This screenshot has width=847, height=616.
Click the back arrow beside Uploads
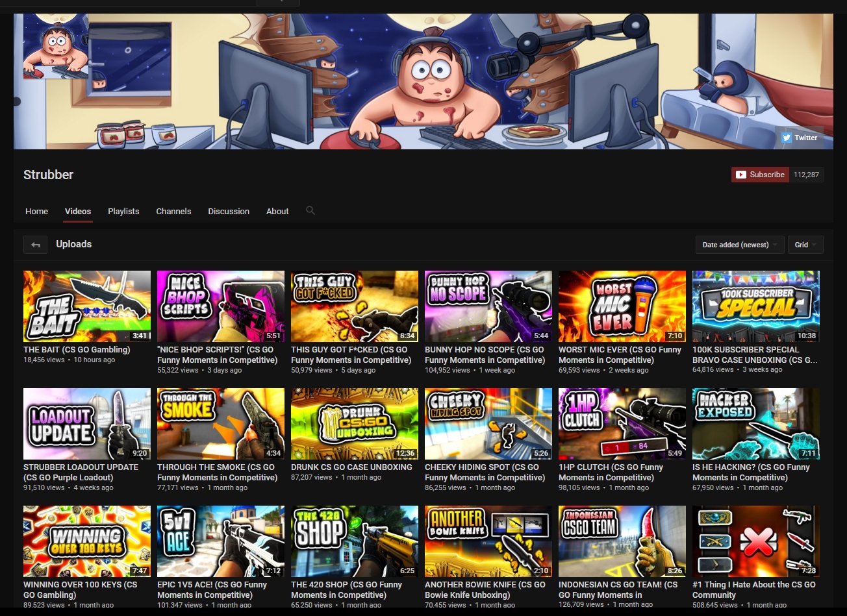[35, 245]
